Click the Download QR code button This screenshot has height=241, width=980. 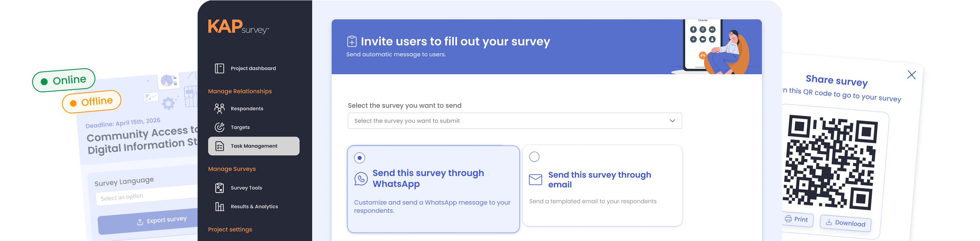click(x=846, y=223)
